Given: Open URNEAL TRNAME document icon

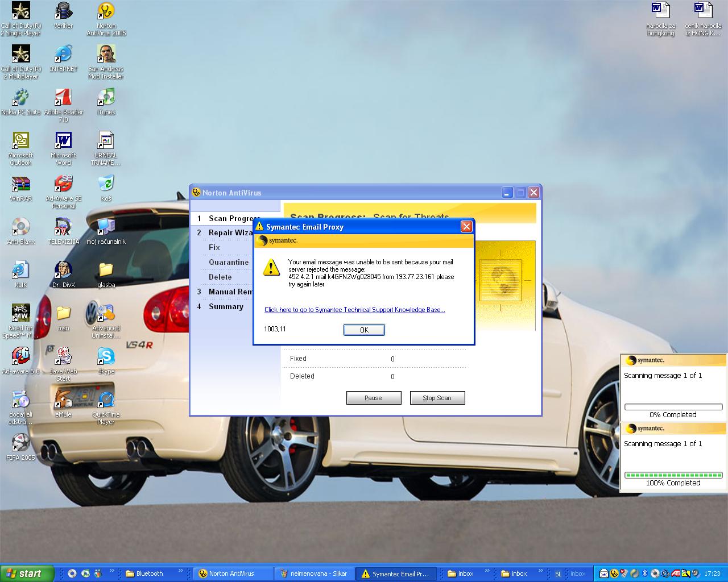Looking at the screenshot, I should (106, 148).
